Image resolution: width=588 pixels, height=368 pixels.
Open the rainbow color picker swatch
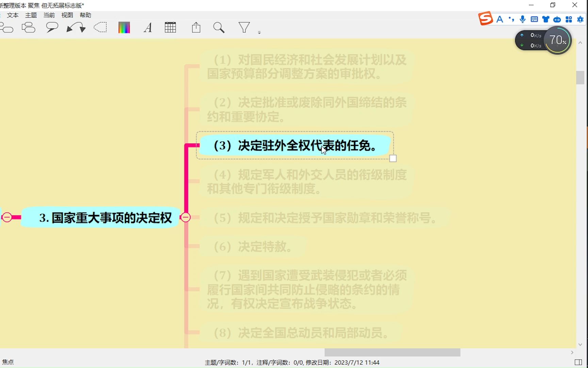pyautogui.click(x=124, y=27)
